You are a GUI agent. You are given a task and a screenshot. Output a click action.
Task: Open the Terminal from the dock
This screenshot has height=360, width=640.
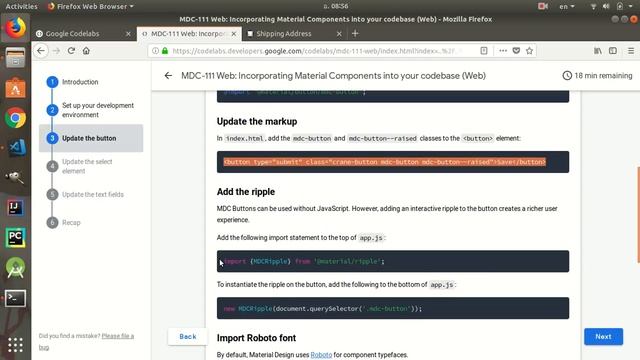pyautogui.click(x=16, y=298)
